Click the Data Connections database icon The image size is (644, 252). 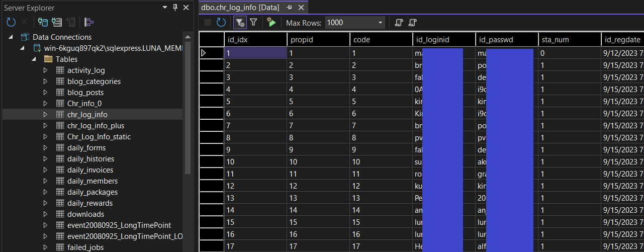tap(25, 37)
